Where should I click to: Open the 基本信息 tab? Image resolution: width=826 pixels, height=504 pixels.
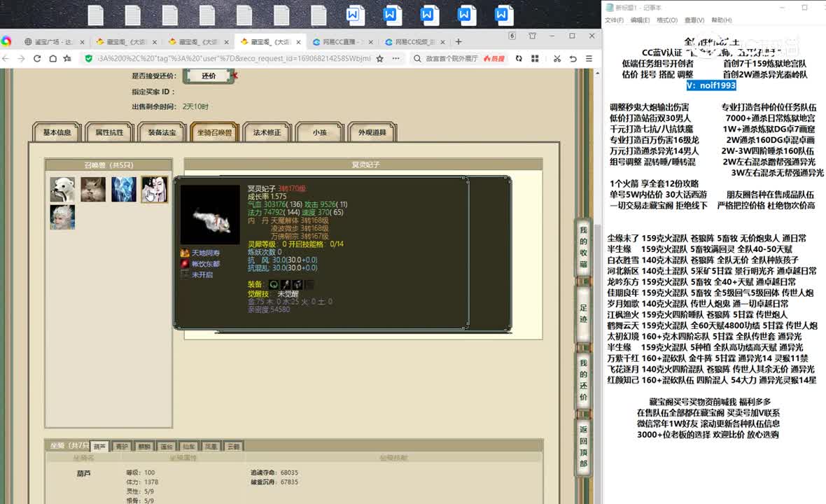(x=57, y=132)
